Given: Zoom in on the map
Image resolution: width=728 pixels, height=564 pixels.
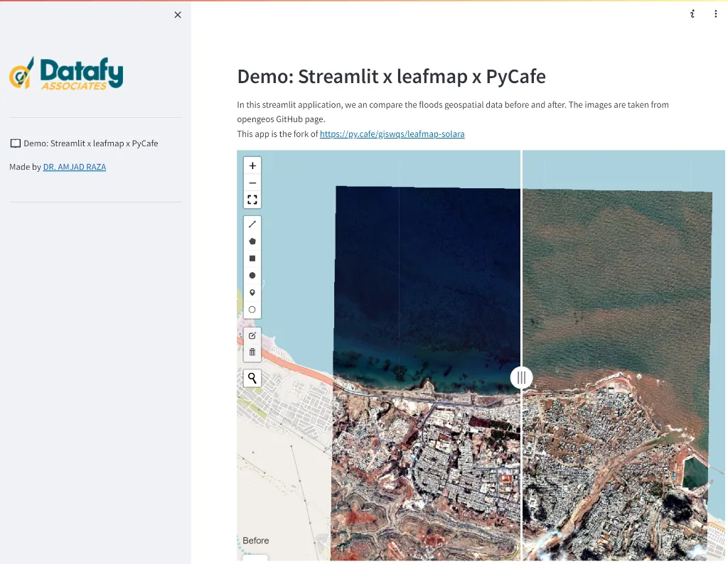Looking at the screenshot, I should [x=252, y=166].
